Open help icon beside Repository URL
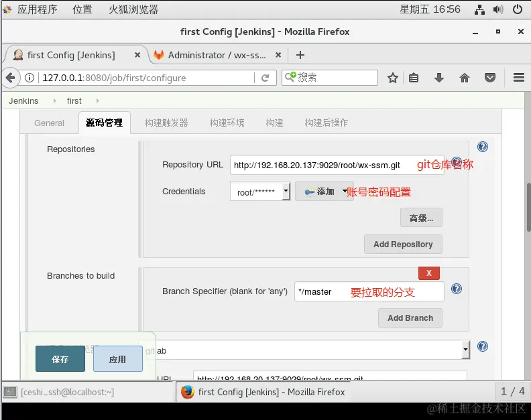Viewport: 531px width, 420px height. click(x=457, y=161)
